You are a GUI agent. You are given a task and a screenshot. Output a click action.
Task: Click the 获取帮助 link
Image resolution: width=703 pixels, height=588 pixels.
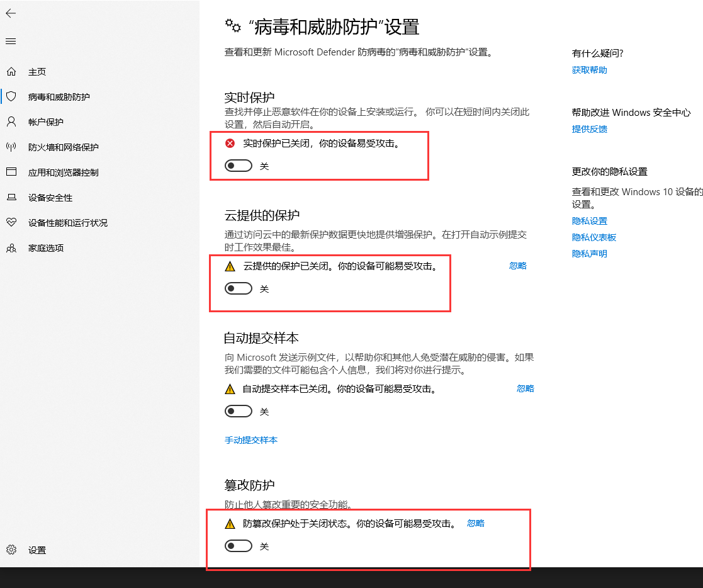590,70
